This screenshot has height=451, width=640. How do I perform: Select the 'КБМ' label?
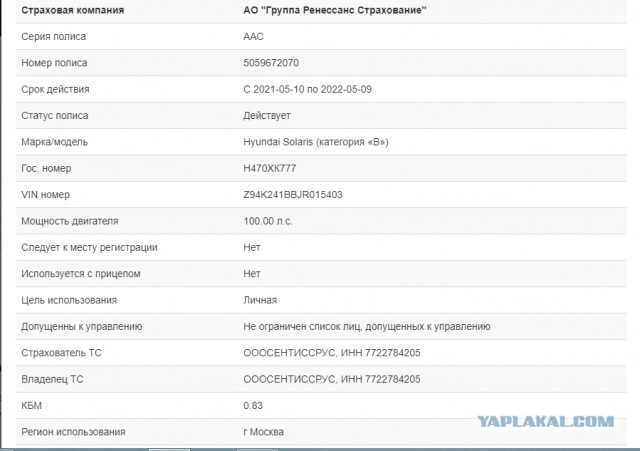(x=31, y=406)
